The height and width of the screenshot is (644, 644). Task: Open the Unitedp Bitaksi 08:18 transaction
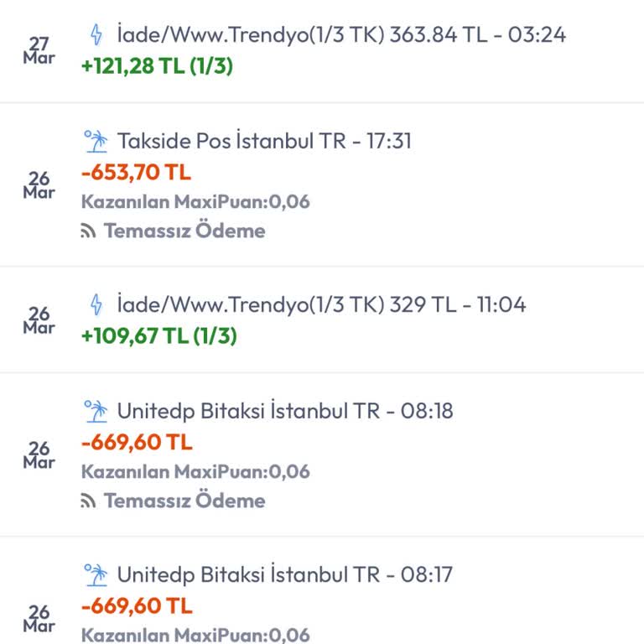click(285, 410)
